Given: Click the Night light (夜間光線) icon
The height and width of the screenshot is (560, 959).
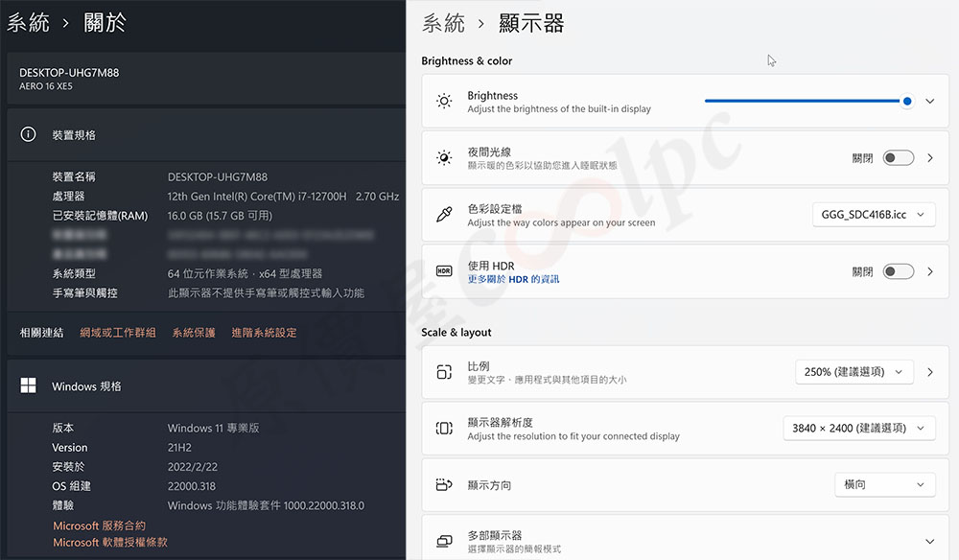Looking at the screenshot, I should (x=444, y=158).
